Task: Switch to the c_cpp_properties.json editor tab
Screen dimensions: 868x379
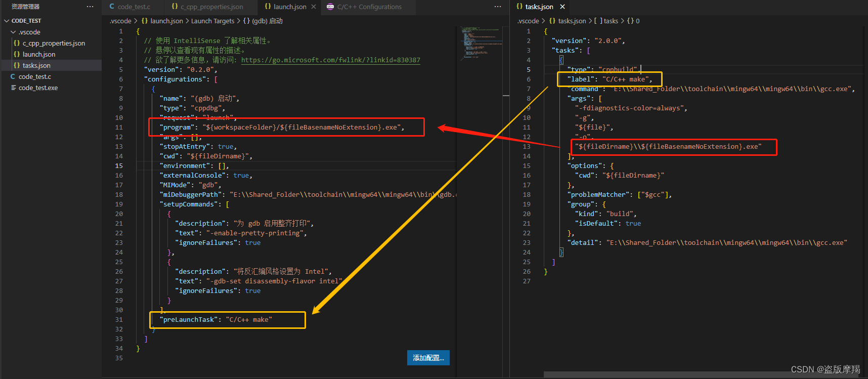Action: point(211,7)
